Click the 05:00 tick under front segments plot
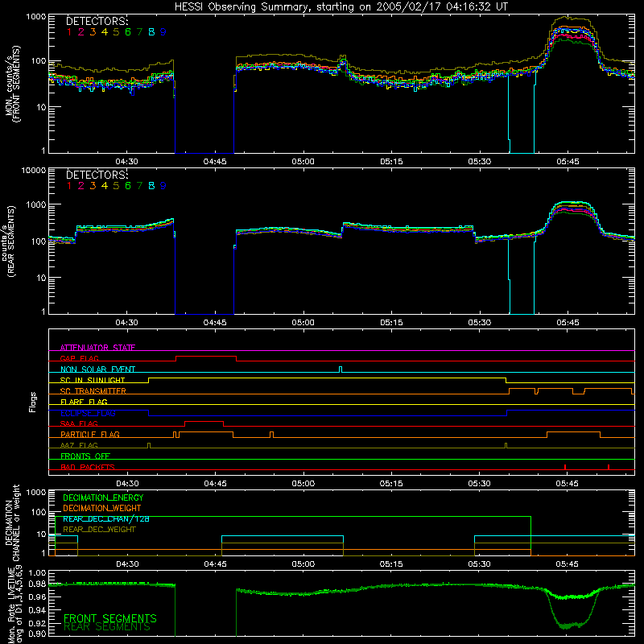Image resolution: width=644 pixels, height=644 pixels. pos(303,162)
